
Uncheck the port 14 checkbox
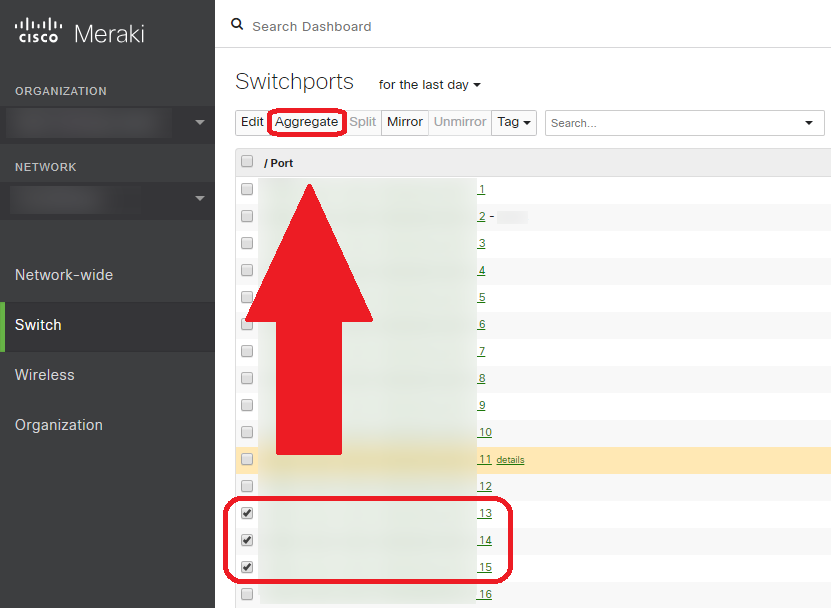coord(247,540)
